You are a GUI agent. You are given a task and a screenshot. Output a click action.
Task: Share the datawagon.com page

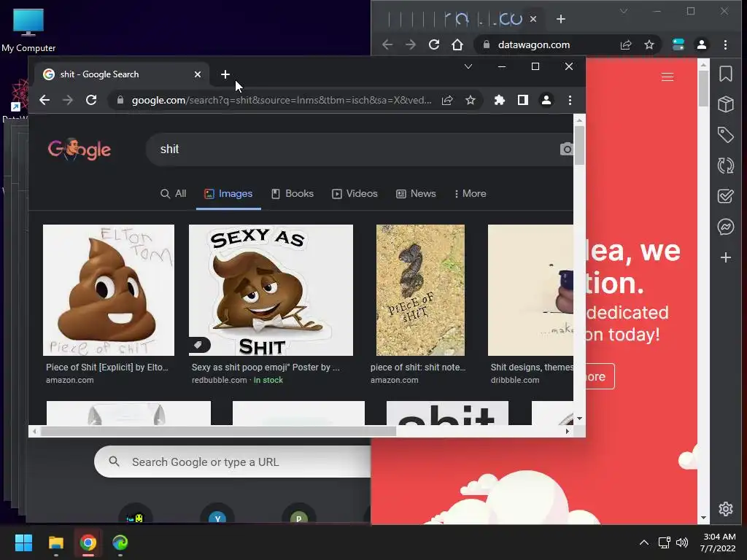pyautogui.click(x=625, y=44)
